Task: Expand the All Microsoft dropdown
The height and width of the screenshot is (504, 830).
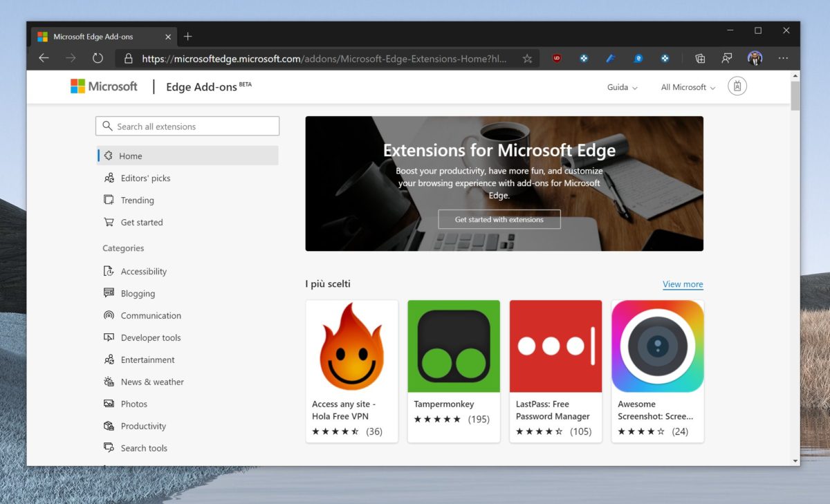Action: [685, 87]
